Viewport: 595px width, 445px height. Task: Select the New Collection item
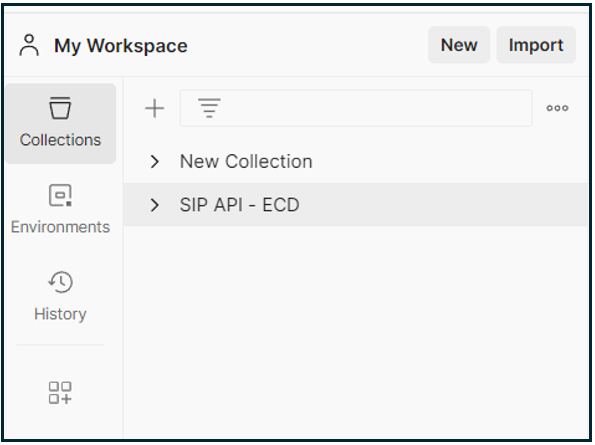tap(246, 162)
